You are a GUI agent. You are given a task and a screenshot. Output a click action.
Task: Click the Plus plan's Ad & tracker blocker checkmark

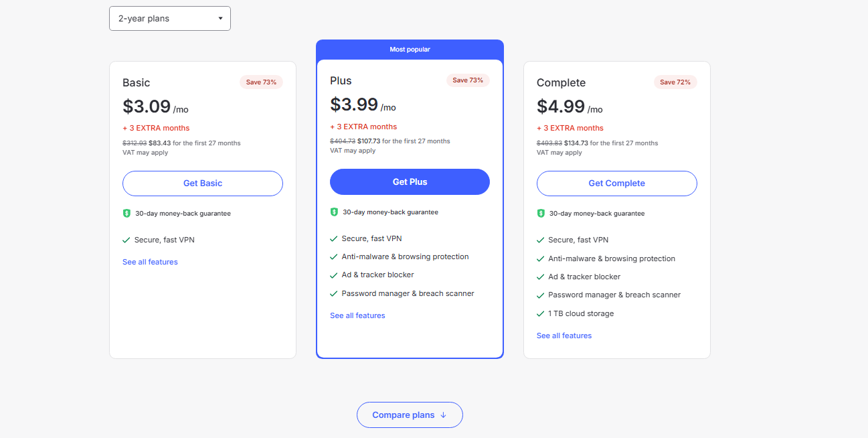(x=333, y=275)
